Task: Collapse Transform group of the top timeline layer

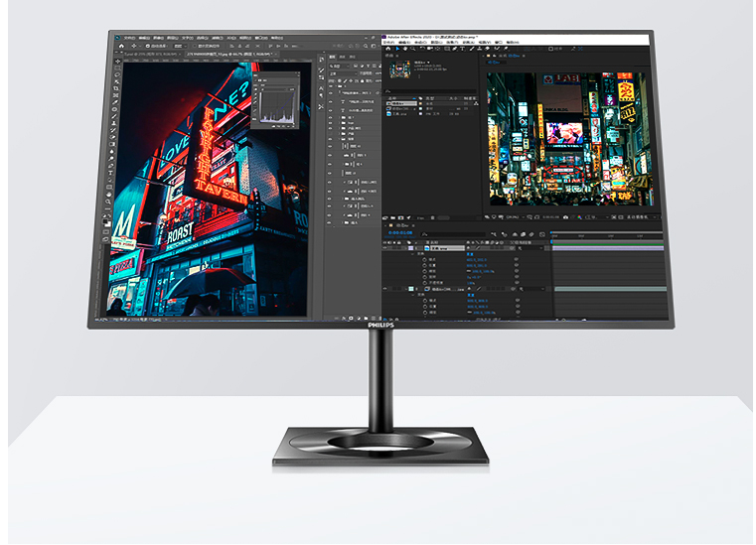Action: point(413,254)
